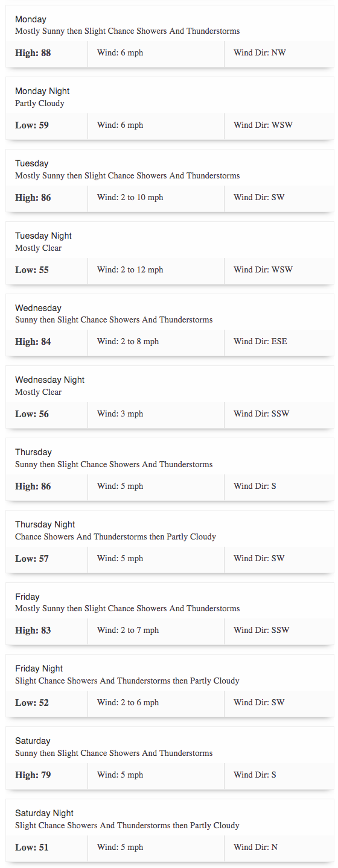Select Wednesday Night's Mostly Clear description
338x868 pixels.
[39, 392]
